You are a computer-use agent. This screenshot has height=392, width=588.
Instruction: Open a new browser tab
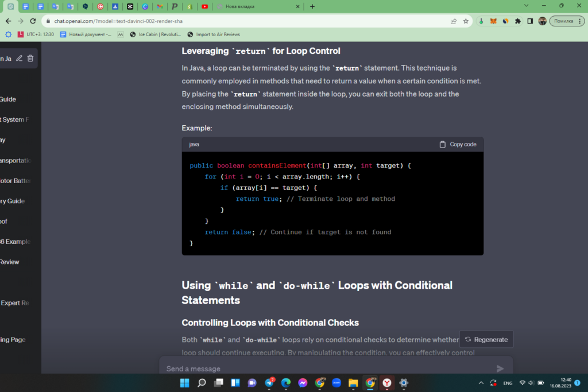coord(312,6)
